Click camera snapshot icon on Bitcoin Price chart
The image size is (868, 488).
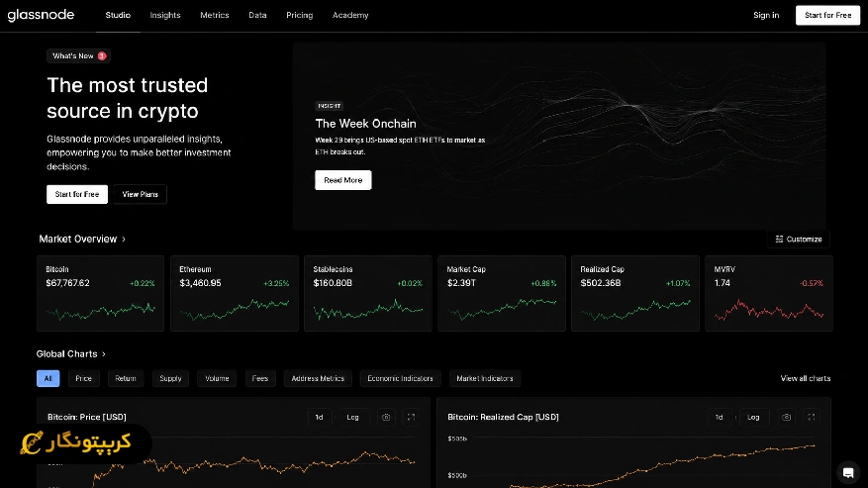click(x=386, y=417)
